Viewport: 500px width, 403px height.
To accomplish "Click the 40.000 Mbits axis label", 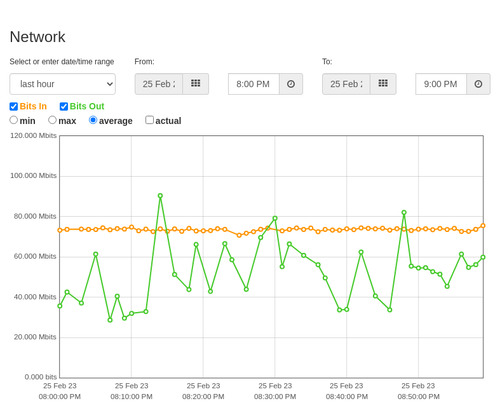I will point(35,297).
